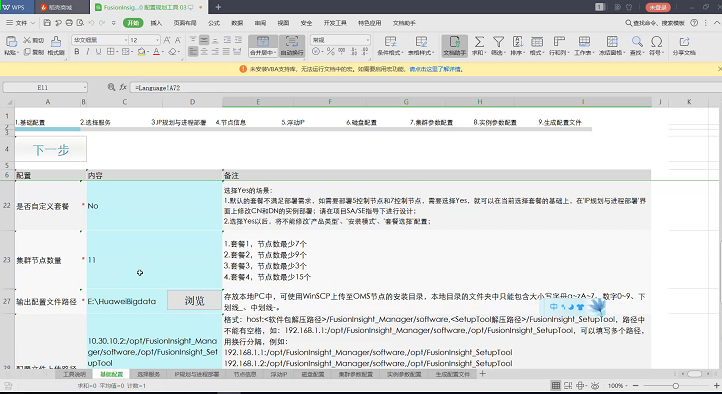Switch to normal view in status bar
Screen dimensions: 722x394
click(556, 385)
